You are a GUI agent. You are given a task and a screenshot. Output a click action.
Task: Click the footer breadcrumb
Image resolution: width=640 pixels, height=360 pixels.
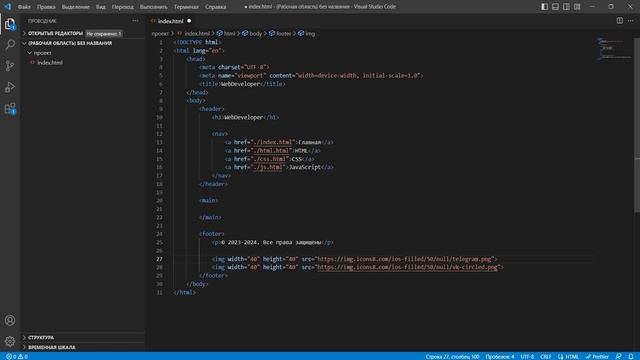click(x=280, y=33)
